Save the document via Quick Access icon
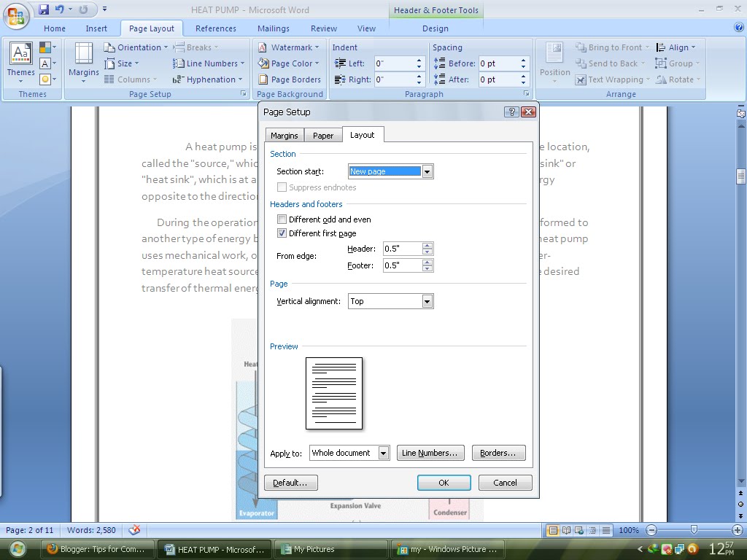Viewport: 747px width, 560px height. (x=44, y=9)
